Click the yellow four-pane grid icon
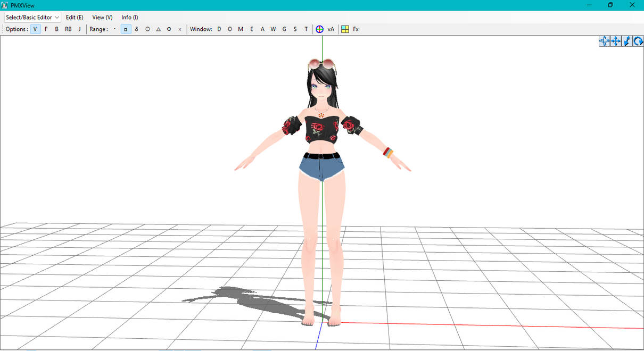 click(x=345, y=29)
